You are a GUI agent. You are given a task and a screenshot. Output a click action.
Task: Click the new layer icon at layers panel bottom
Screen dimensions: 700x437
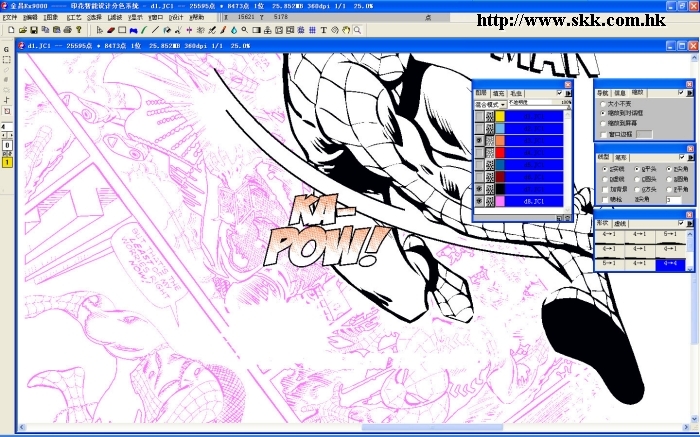(x=559, y=218)
